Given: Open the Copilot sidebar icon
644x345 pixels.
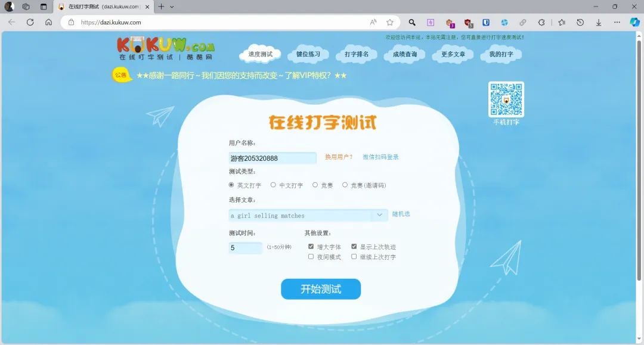Looking at the screenshot, I should 634,22.
